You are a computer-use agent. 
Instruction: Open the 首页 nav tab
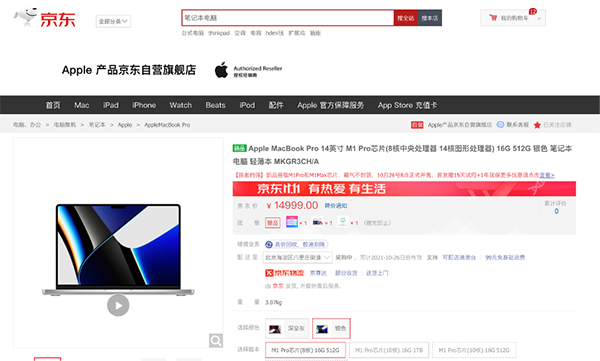pyautogui.click(x=53, y=105)
